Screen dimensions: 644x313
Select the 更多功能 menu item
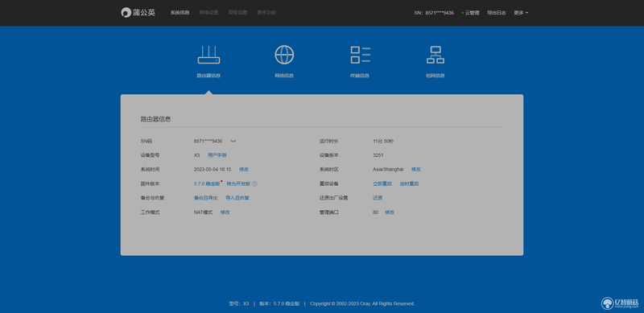266,13
